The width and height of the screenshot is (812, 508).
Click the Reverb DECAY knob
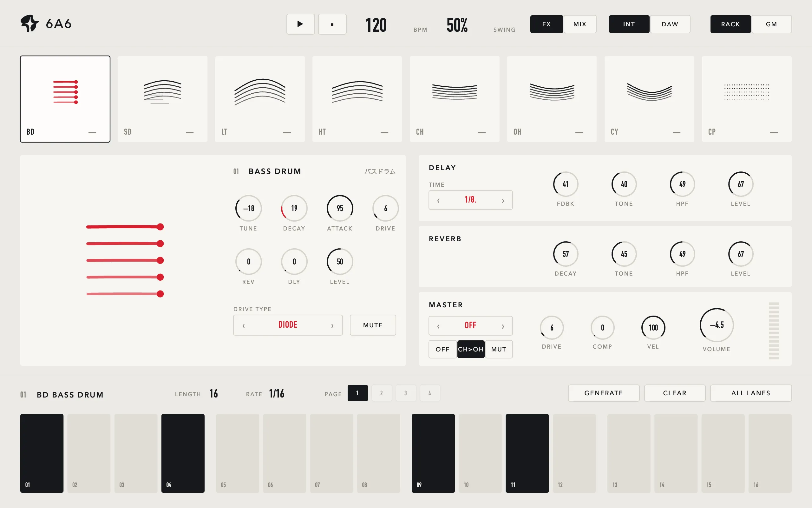click(566, 254)
